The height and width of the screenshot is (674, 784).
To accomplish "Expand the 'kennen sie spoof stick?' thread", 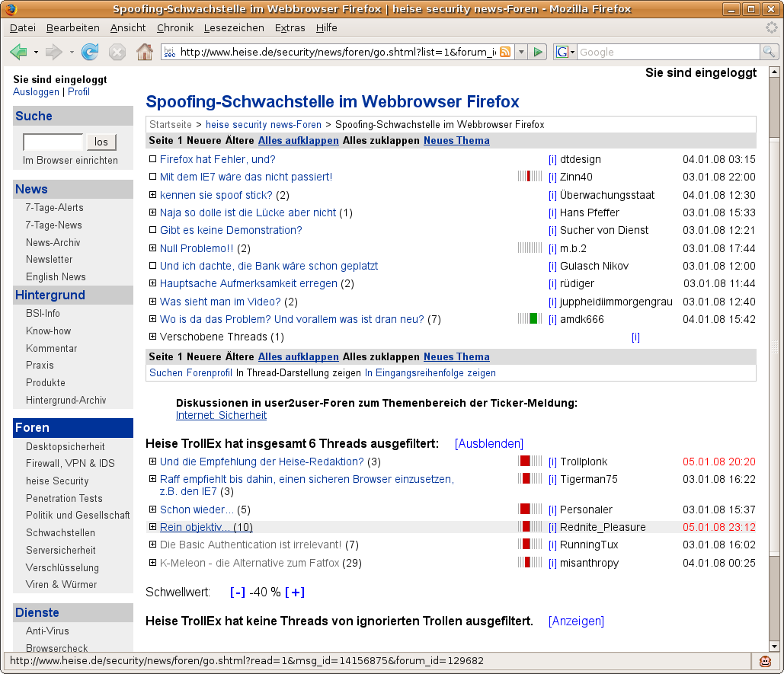I will [153, 194].
